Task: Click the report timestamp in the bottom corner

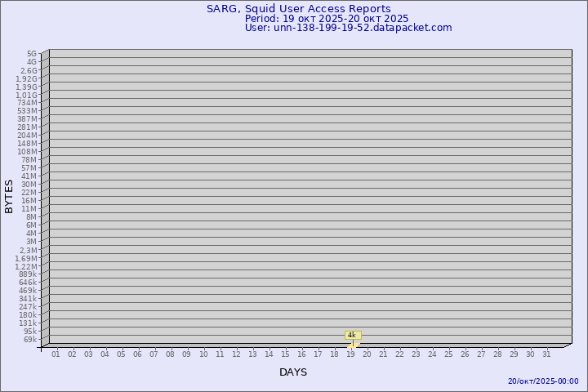Action: point(543,381)
